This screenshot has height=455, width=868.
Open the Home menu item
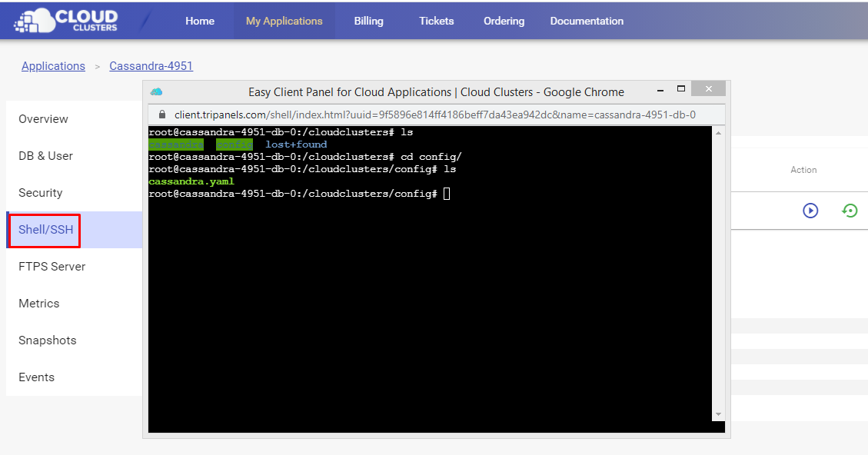click(200, 21)
